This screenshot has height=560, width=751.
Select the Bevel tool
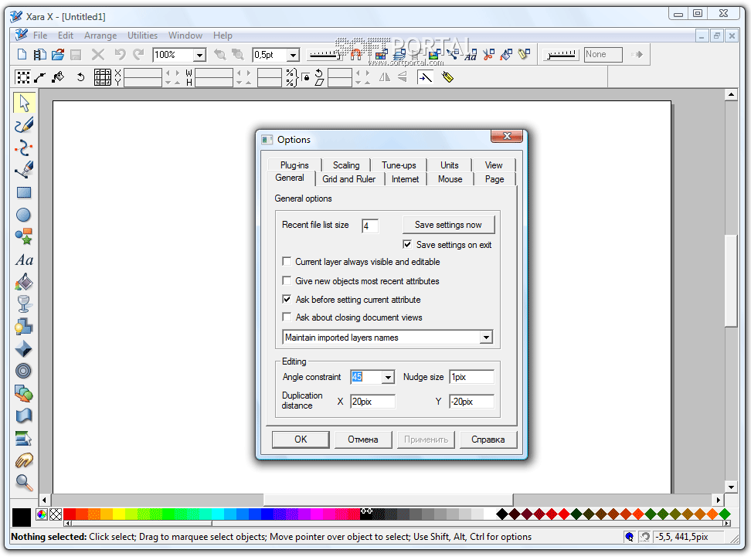click(23, 349)
